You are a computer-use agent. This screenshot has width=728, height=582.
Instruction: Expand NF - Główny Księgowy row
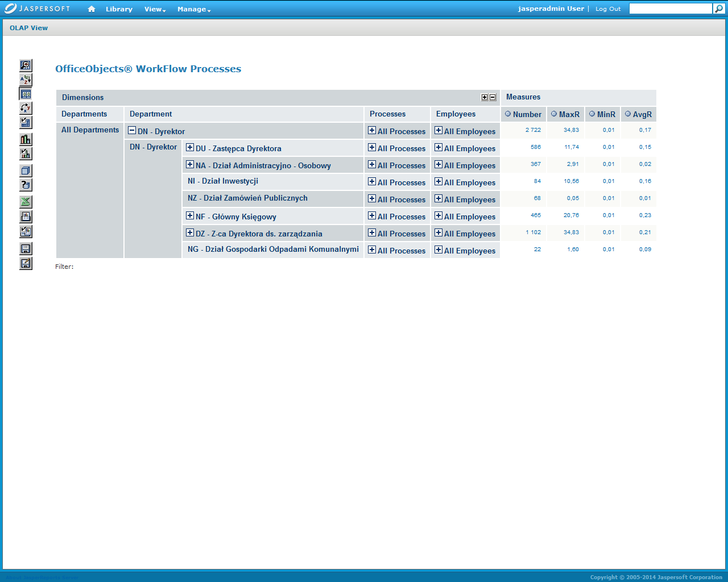click(x=190, y=215)
